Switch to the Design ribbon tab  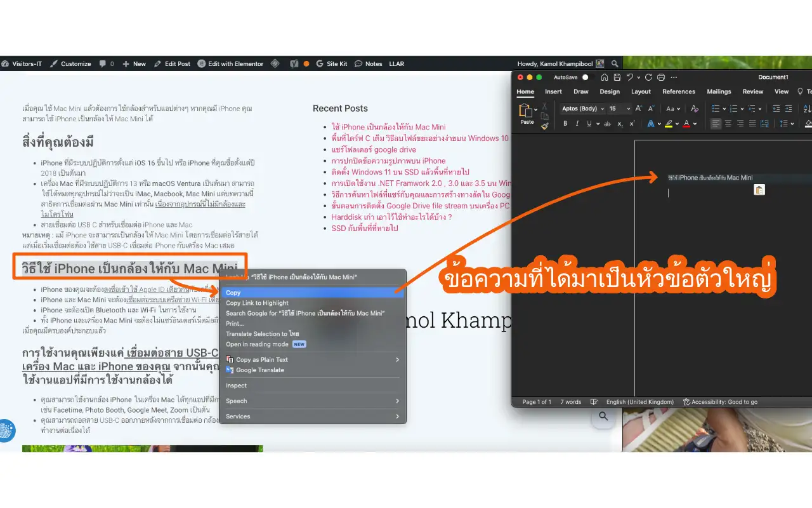(x=610, y=91)
